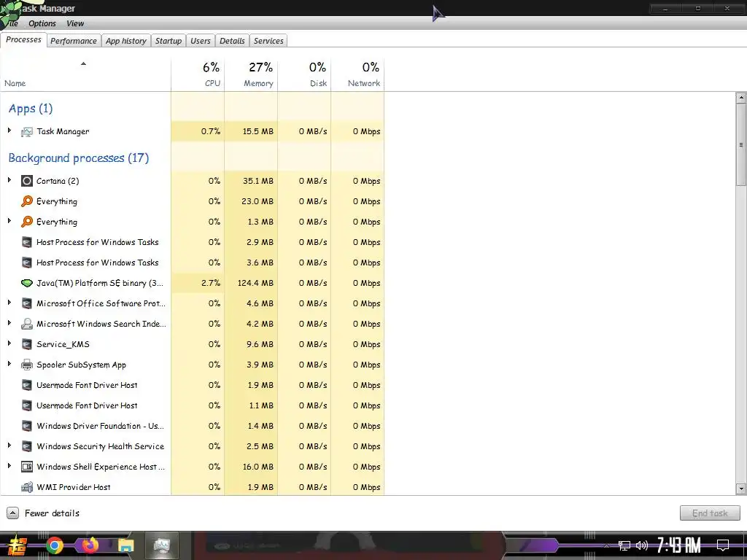Click the Apps (1) group heading
This screenshot has height=560, width=747.
coord(31,109)
